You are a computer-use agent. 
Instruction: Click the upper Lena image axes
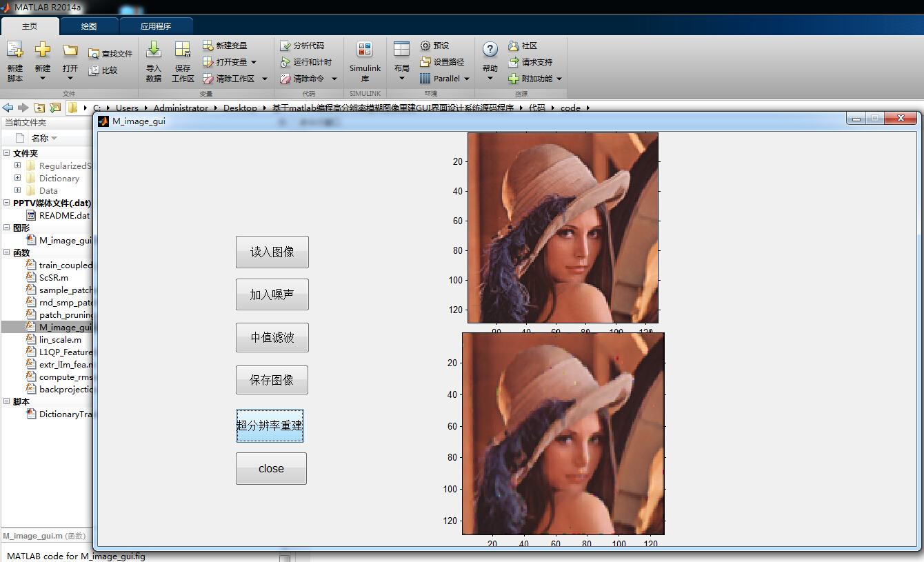pos(563,228)
